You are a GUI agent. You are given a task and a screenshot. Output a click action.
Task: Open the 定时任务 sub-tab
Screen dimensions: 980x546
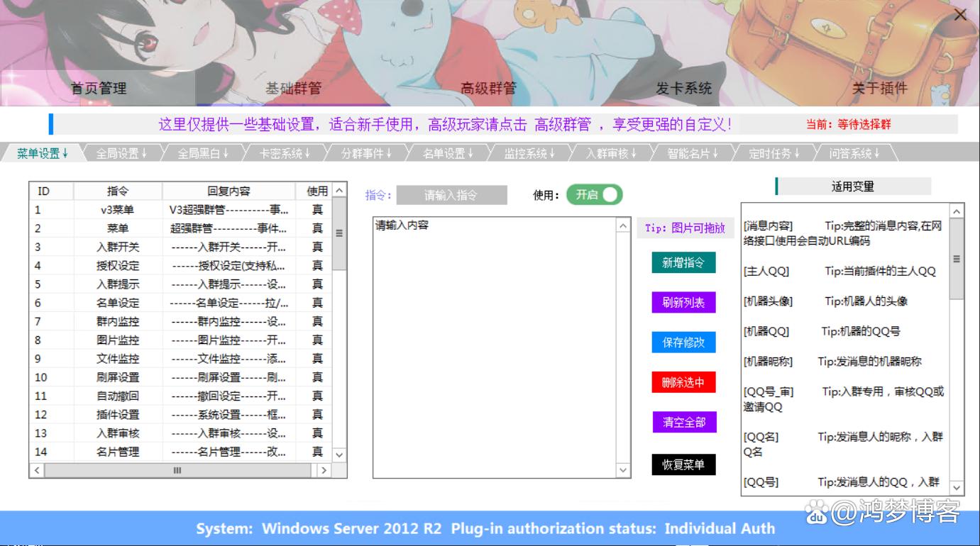[x=775, y=153]
